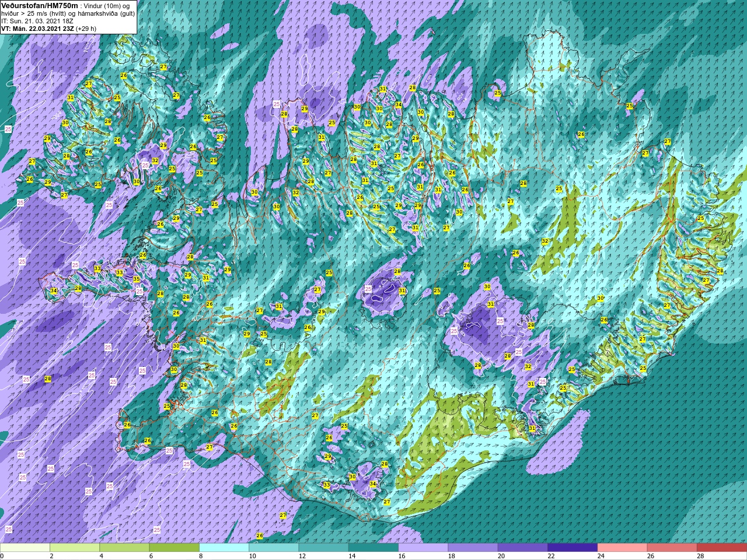Screen dimensions: 747x560
Task: Click the lavender 16–18 legend swatch
Action: (x=423, y=548)
